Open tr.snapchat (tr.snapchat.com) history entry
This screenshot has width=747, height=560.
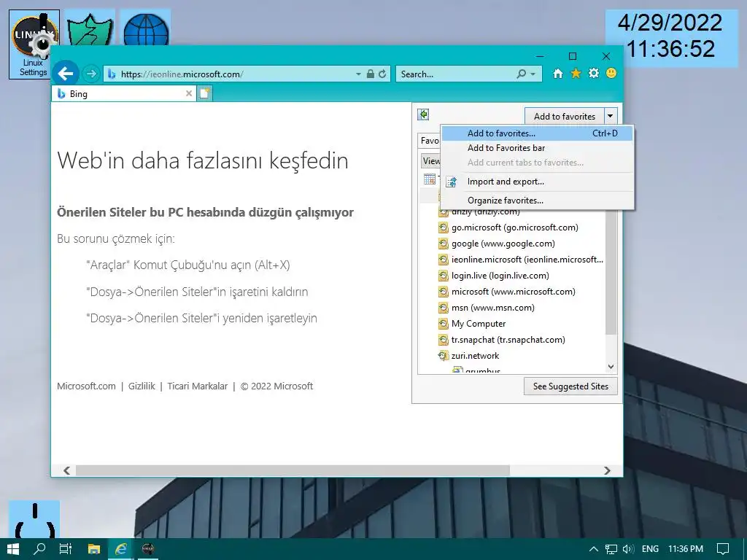point(502,340)
